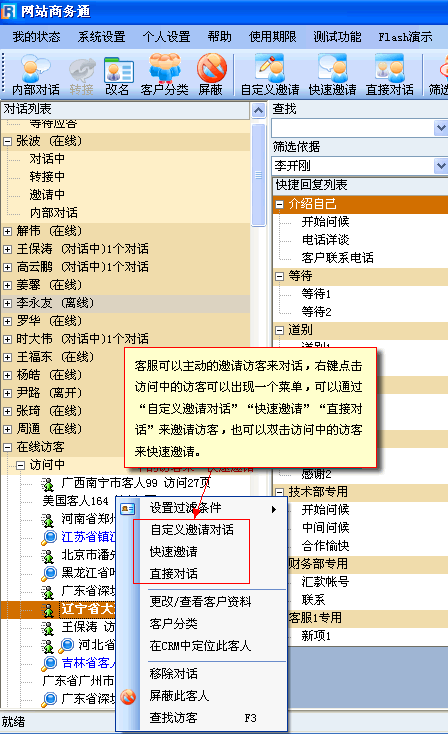Screen dimensions: 448x734
Task: Collapse the 介绍自己 quick reply group
Action: (x=279, y=204)
